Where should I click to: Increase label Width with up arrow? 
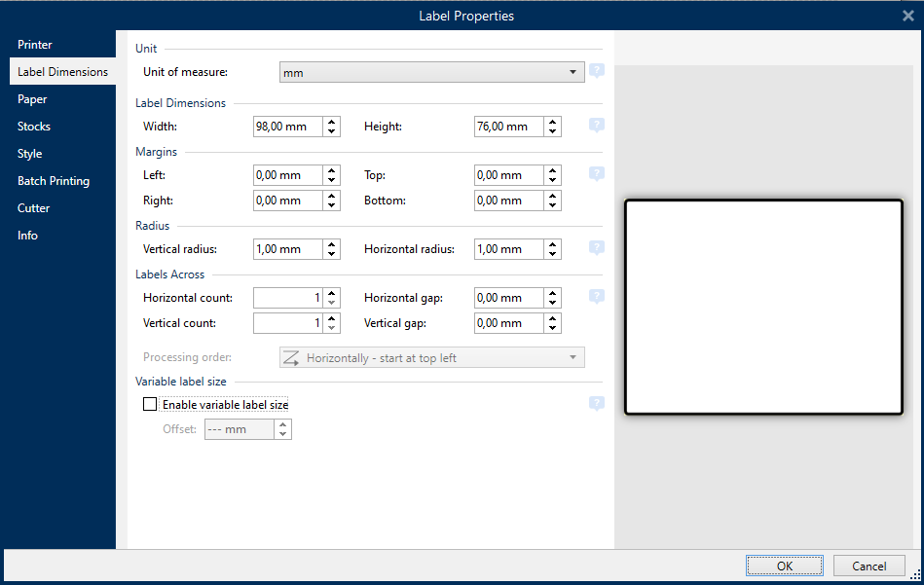332,122
